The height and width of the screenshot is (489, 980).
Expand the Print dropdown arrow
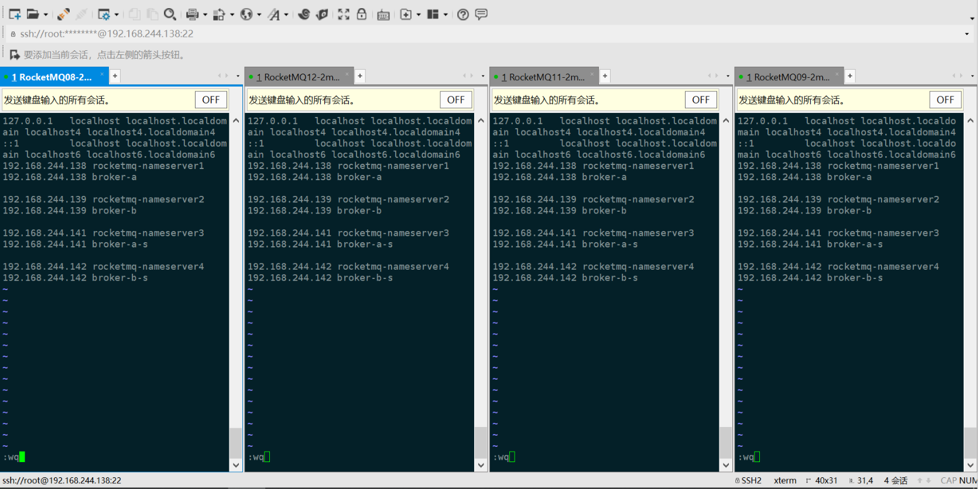coord(205,15)
